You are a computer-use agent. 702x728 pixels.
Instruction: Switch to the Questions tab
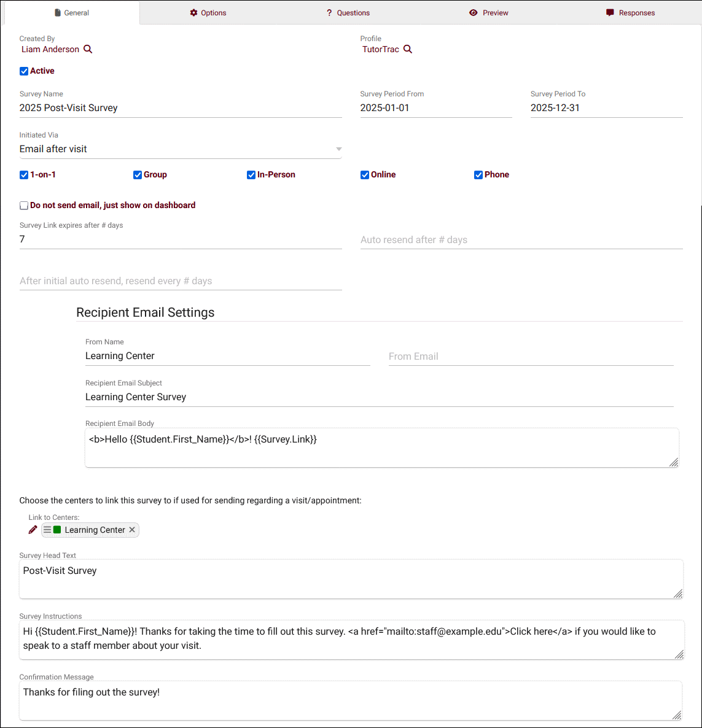348,12
